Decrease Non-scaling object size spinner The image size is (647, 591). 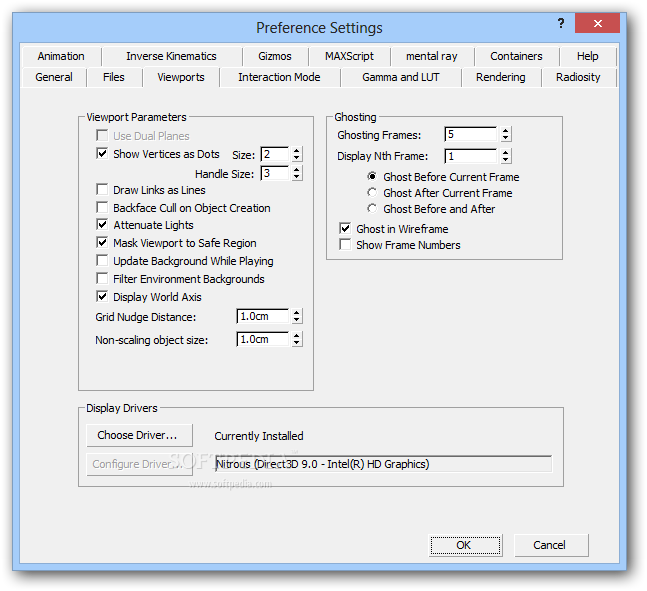(x=296, y=343)
